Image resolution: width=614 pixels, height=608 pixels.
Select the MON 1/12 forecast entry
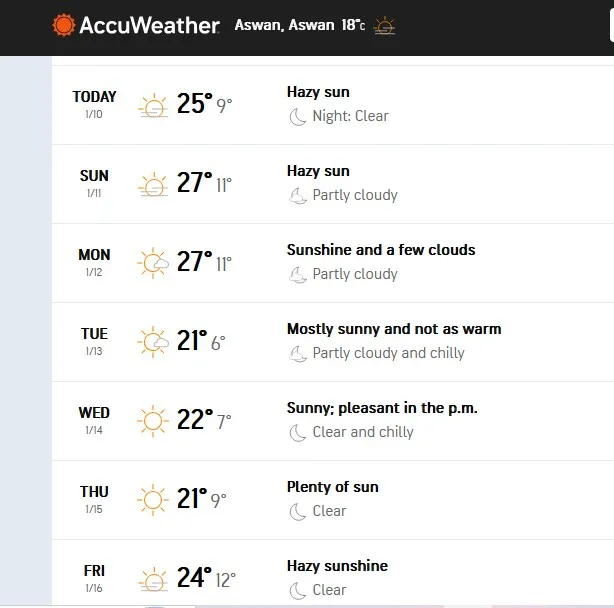click(94, 262)
